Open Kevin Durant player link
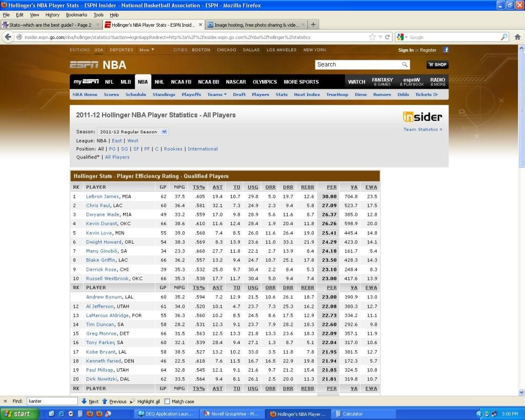The height and width of the screenshot is (420, 525). (x=102, y=224)
